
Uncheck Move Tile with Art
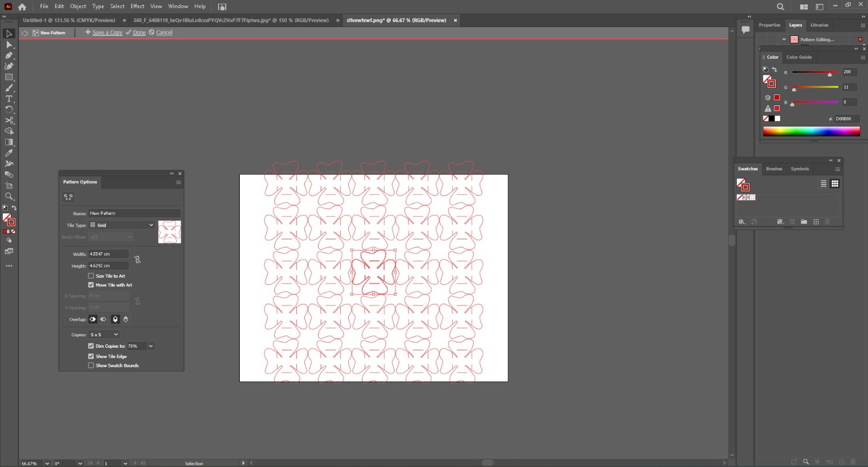[91, 285]
